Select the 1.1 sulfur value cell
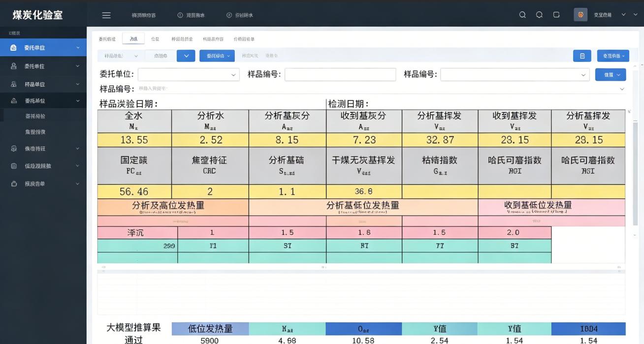The image size is (644, 344). (x=288, y=191)
